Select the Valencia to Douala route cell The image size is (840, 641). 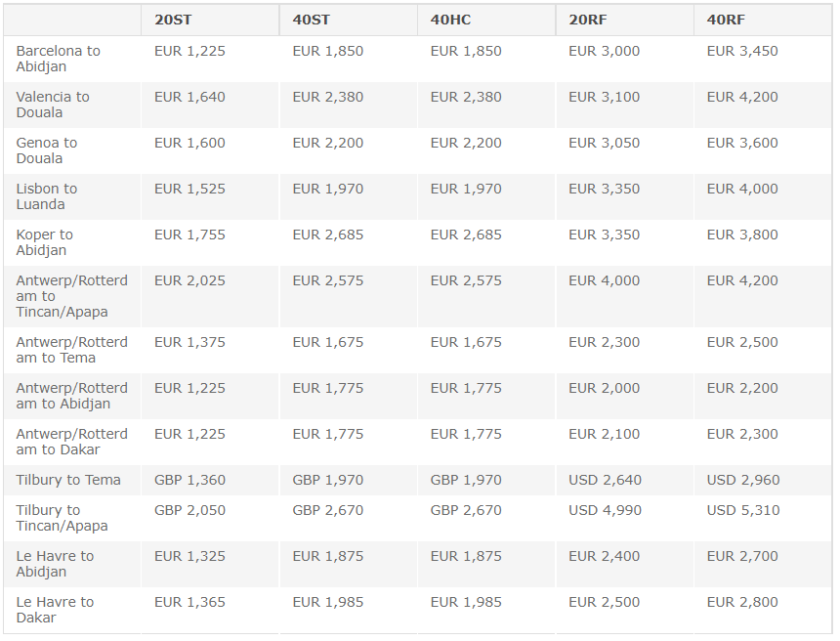[x=53, y=105]
